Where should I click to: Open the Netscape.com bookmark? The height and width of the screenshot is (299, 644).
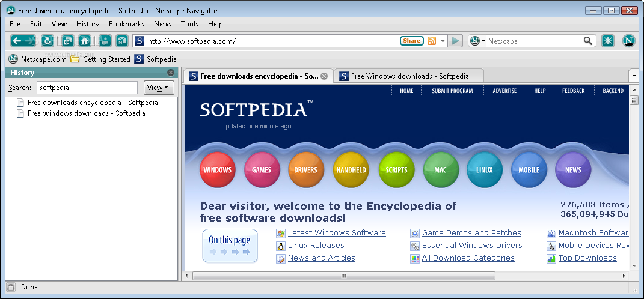37,59
